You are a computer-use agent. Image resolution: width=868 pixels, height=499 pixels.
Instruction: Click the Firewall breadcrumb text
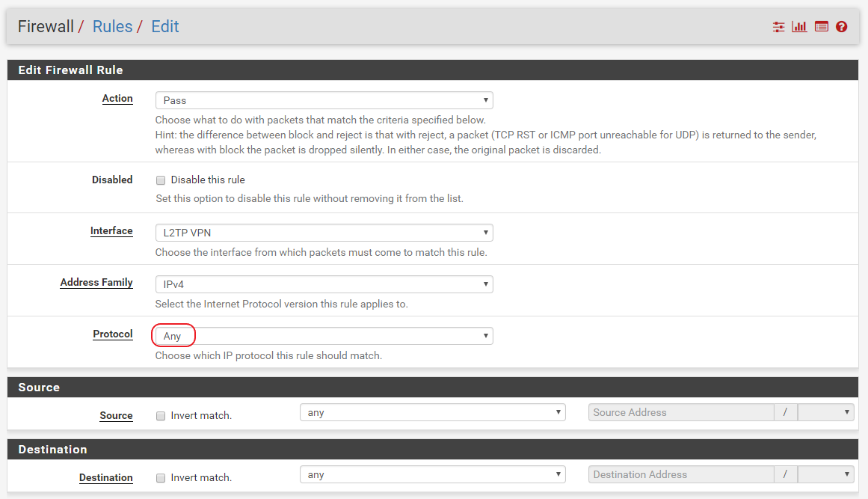[x=46, y=27]
